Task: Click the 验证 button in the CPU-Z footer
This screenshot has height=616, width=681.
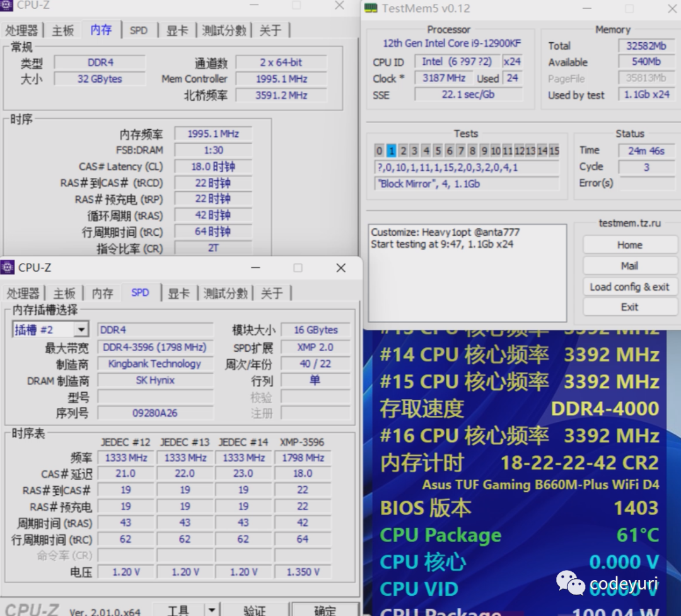Action: [x=255, y=610]
